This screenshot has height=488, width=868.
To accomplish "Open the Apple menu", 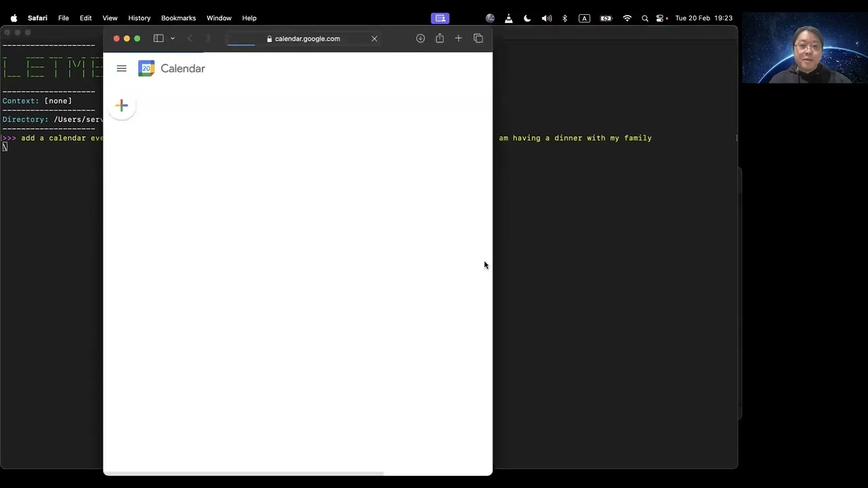I will coord(14,18).
